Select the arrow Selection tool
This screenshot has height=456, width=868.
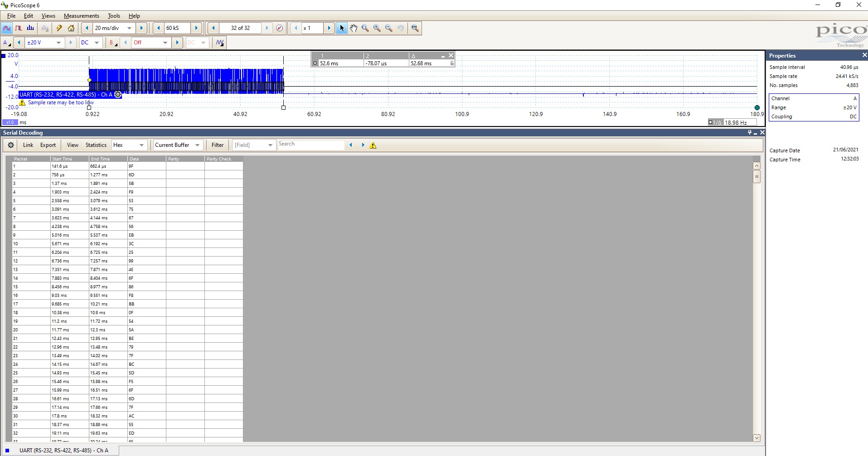[x=342, y=28]
